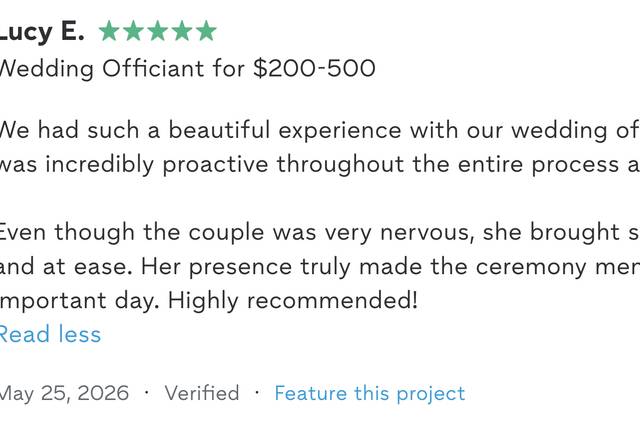Image resolution: width=640 pixels, height=427 pixels.
Task: Click the May 25, 2026 review date
Action: coord(64,394)
